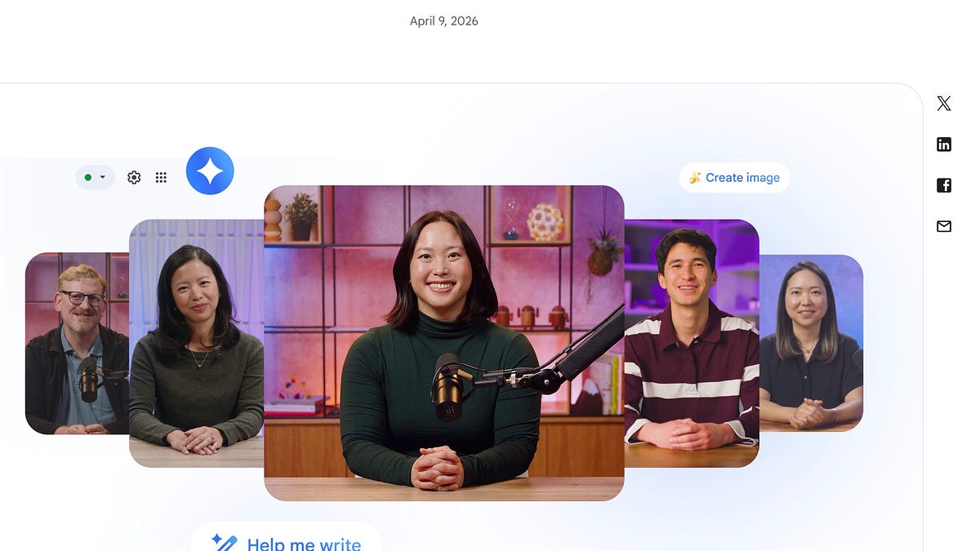The height and width of the screenshot is (551, 980).
Task: Share the article on LinkedIn
Action: point(944,144)
